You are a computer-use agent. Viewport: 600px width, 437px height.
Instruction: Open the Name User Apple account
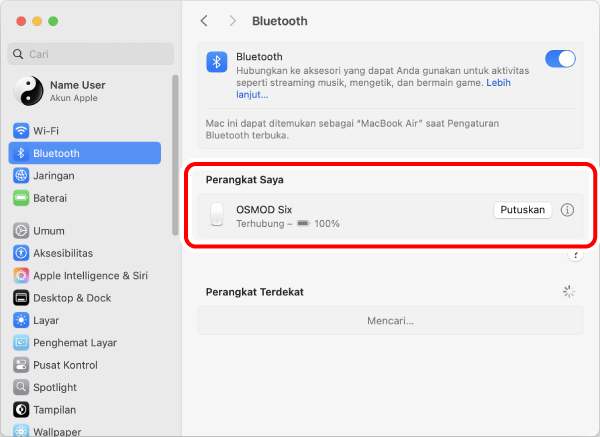pyautogui.click(x=77, y=91)
